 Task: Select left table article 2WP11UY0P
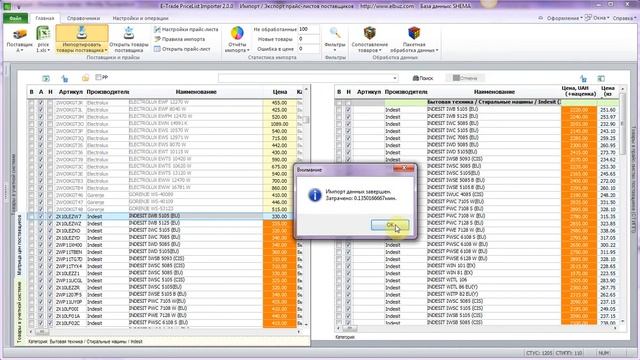69,302
